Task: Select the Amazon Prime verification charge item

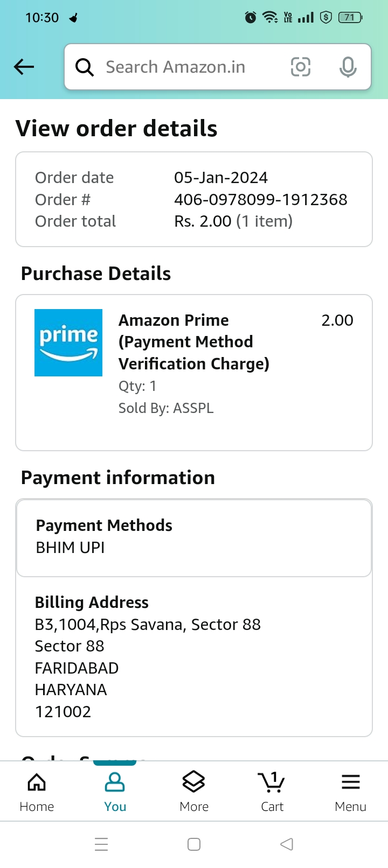Action: (194, 342)
